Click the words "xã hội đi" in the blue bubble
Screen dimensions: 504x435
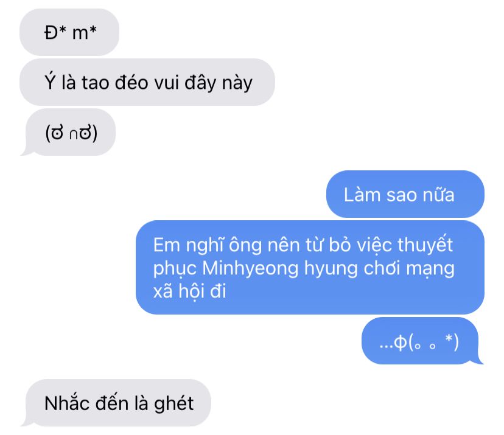(190, 291)
